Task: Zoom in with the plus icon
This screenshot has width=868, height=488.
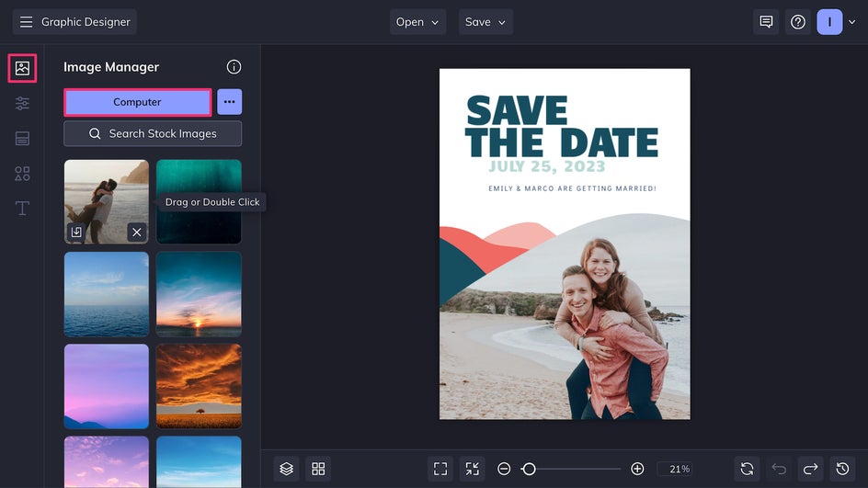Action: [637, 469]
